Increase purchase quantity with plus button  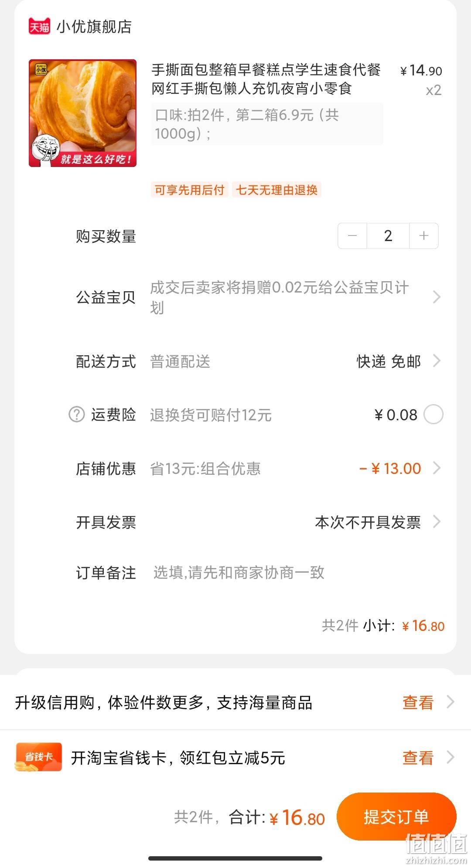(x=423, y=236)
